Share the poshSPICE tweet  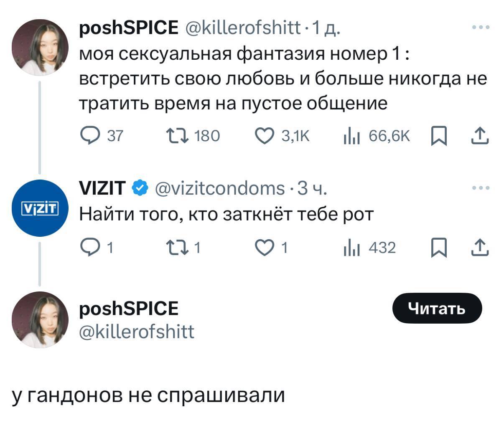pos(480,135)
